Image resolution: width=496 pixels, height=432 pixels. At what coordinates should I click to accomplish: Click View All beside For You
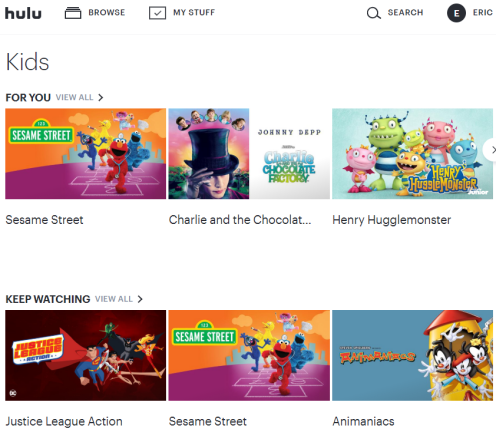74,97
